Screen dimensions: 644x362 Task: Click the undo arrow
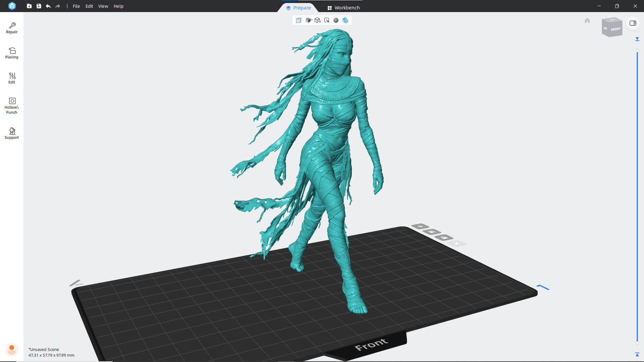pyautogui.click(x=48, y=6)
